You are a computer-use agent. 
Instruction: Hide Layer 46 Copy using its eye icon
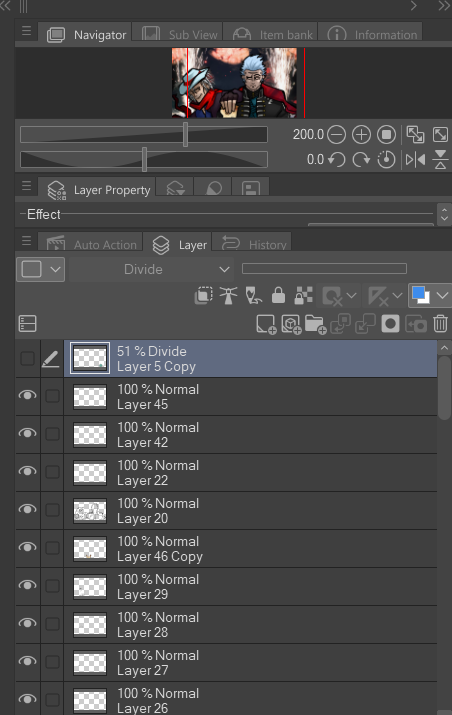(x=27, y=547)
